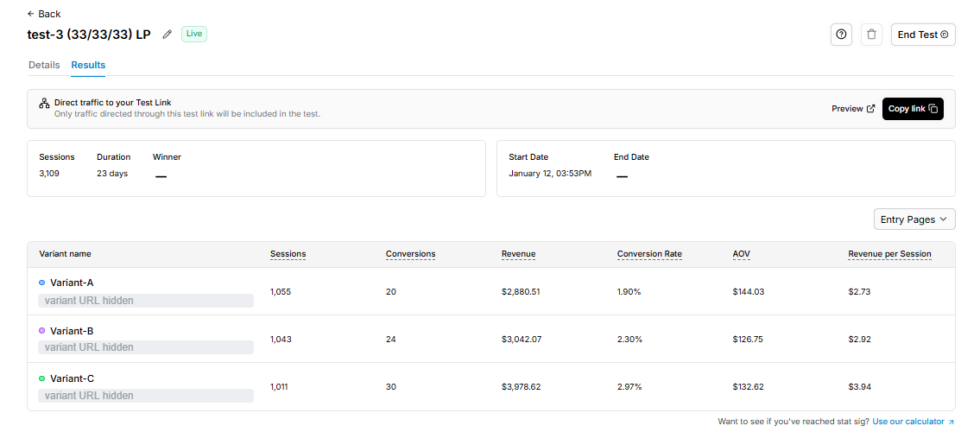Image resolution: width=980 pixels, height=445 pixels.
Task: Go back using the Back arrow
Action: (44, 14)
